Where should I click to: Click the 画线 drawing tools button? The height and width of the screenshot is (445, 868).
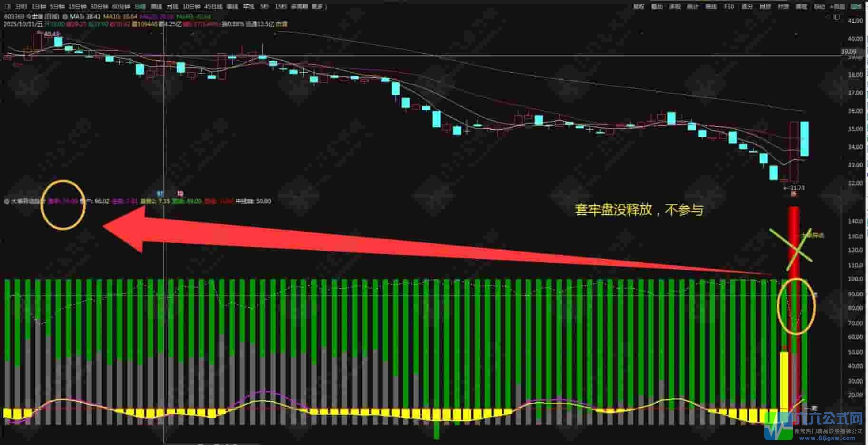click(x=711, y=7)
